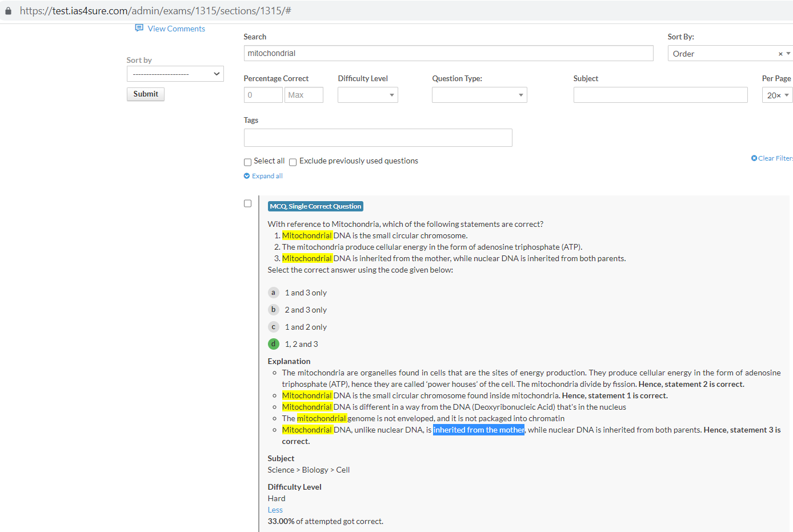Enable Exclude previously used questions
The height and width of the screenshot is (532, 793).
pyautogui.click(x=293, y=162)
